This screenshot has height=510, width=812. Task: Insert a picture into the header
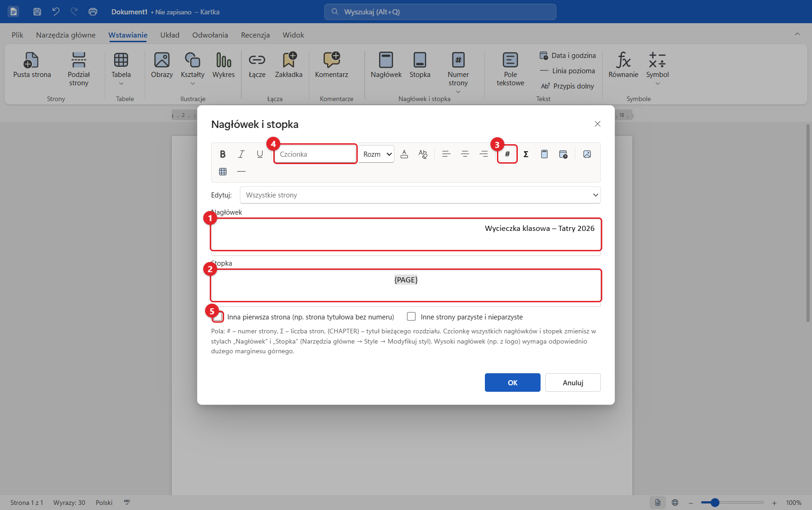[587, 154]
